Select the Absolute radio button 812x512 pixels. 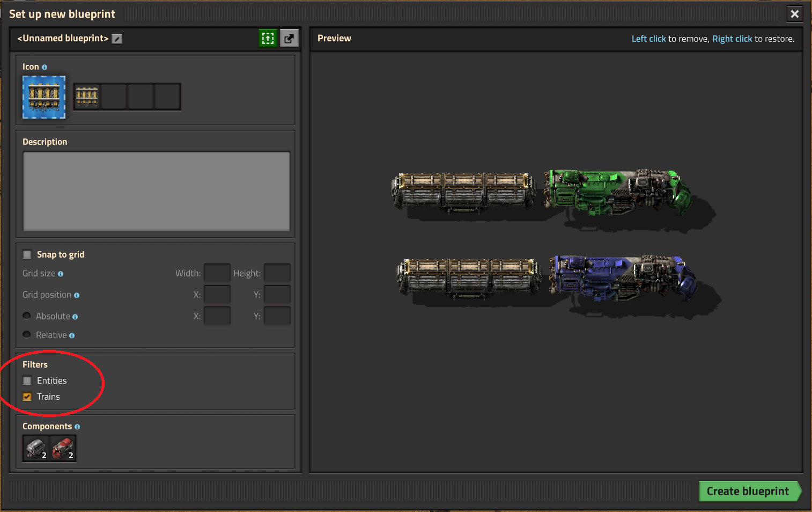pos(27,316)
